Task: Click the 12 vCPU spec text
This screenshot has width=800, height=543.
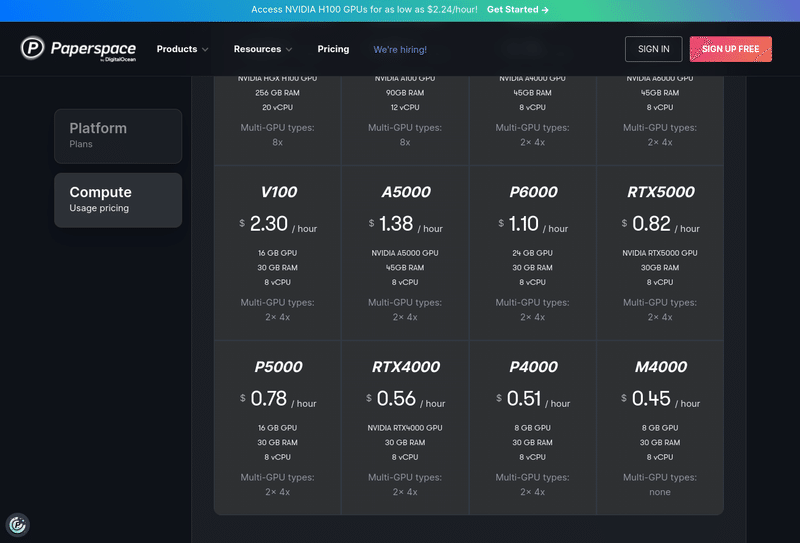Action: (x=405, y=107)
